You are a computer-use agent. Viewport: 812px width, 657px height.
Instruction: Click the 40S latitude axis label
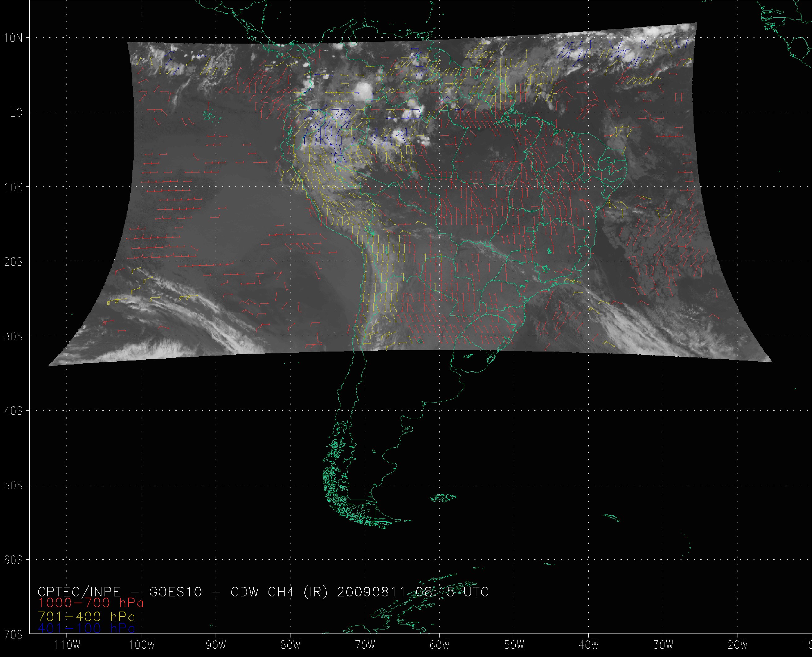[13, 411]
